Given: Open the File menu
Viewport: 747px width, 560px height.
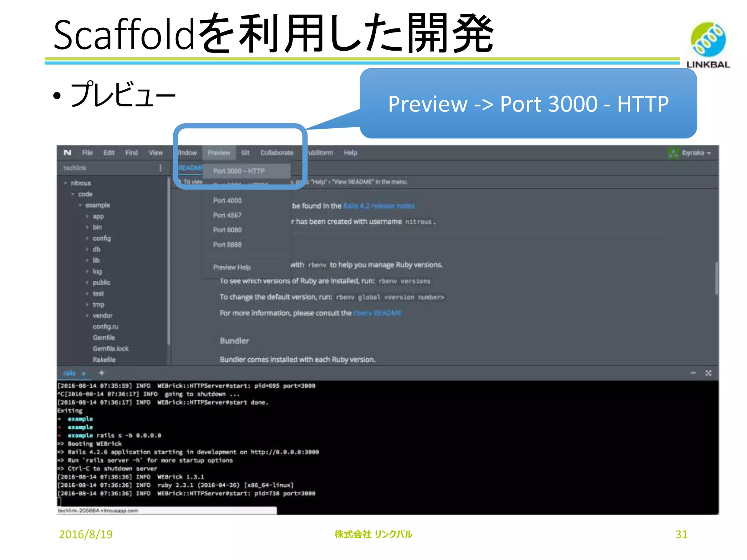Looking at the screenshot, I should point(87,153).
